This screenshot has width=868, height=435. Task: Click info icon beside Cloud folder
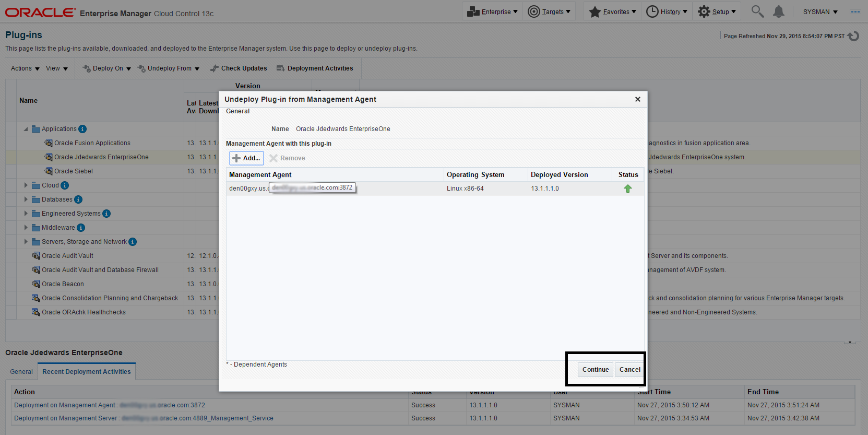pos(65,185)
